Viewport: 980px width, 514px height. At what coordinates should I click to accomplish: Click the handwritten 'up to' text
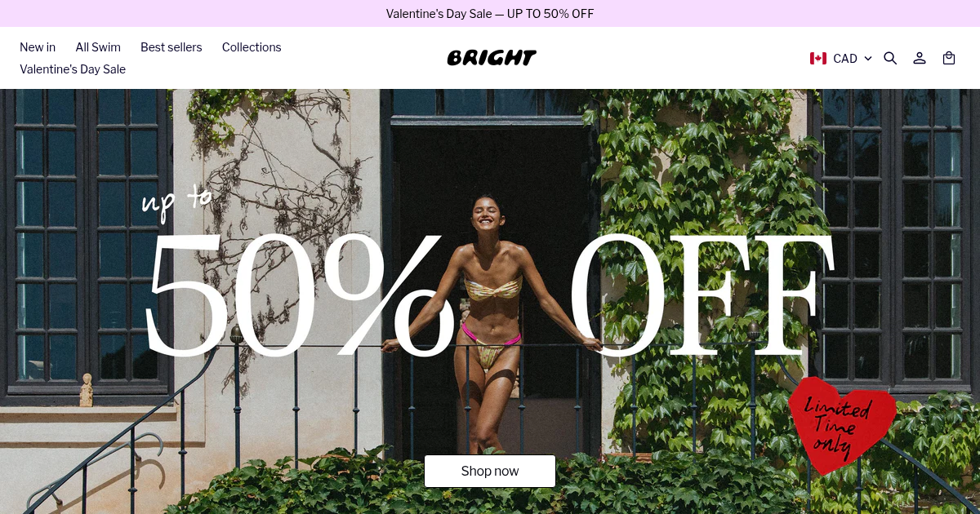tap(176, 201)
